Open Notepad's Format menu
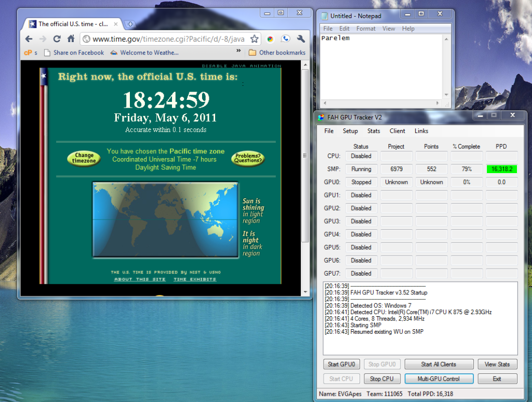The width and height of the screenshot is (532, 402). [366, 29]
